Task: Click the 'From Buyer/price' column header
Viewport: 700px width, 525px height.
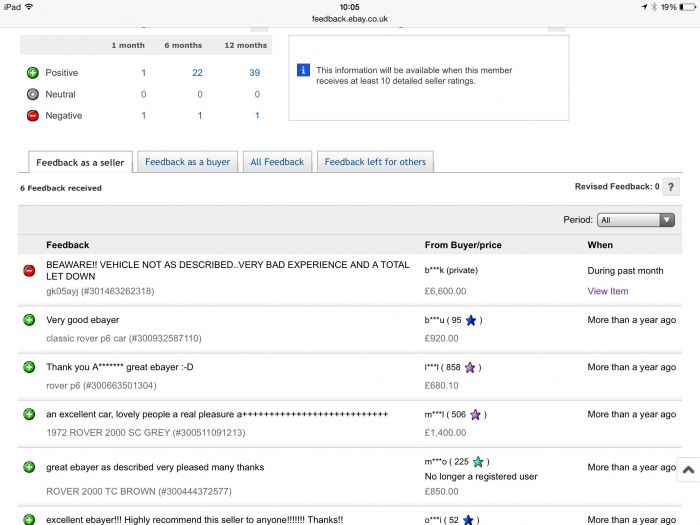Action: (x=463, y=245)
